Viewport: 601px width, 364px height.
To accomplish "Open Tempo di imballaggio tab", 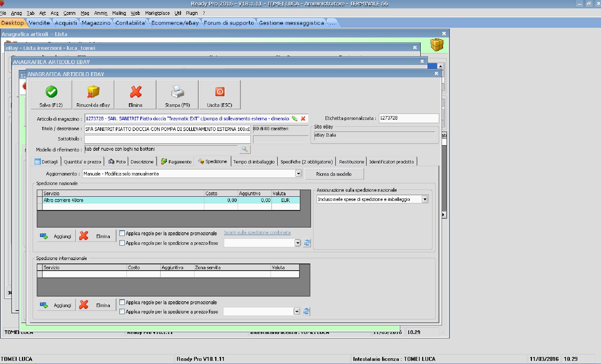I will point(254,162).
